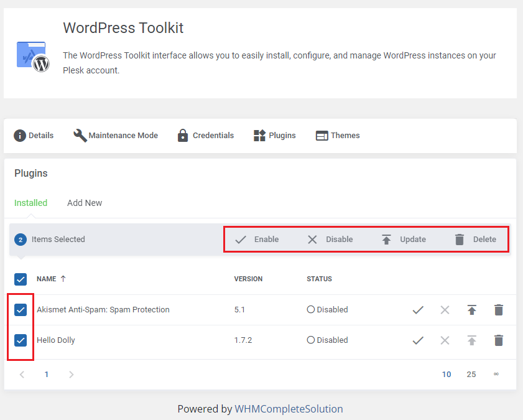The height and width of the screenshot is (420, 523).
Task: Uncheck the Akismet Anti-Spam checkbox
Action: click(x=21, y=310)
